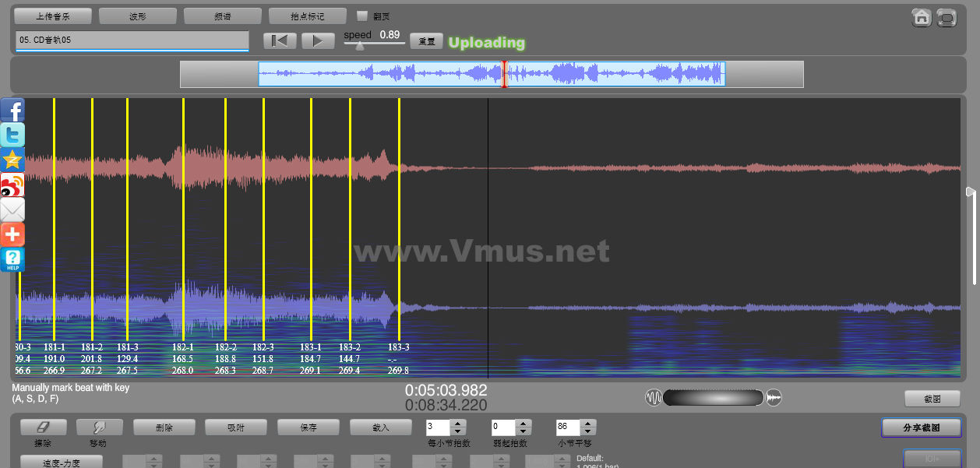Click the 上传音乐 upload music button
980x468 pixels.
click(x=53, y=16)
